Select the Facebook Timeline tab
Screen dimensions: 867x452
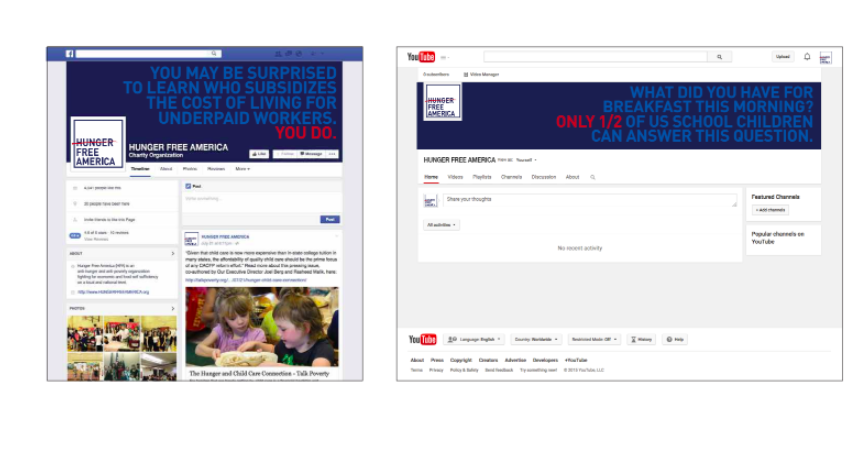pyautogui.click(x=140, y=169)
